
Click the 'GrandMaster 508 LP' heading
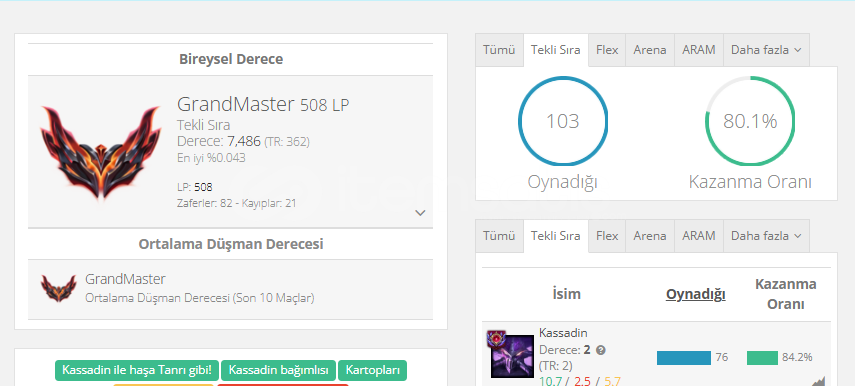[x=263, y=104]
